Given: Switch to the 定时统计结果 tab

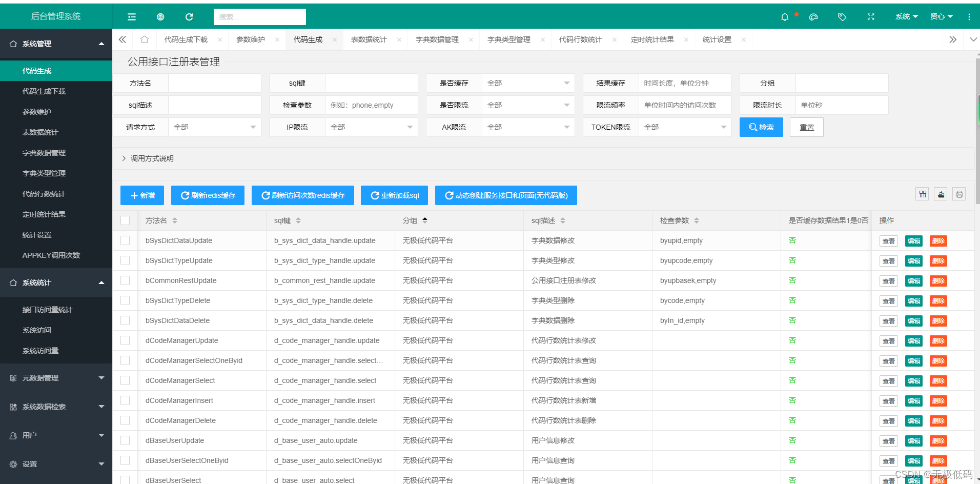Looking at the screenshot, I should 652,39.
